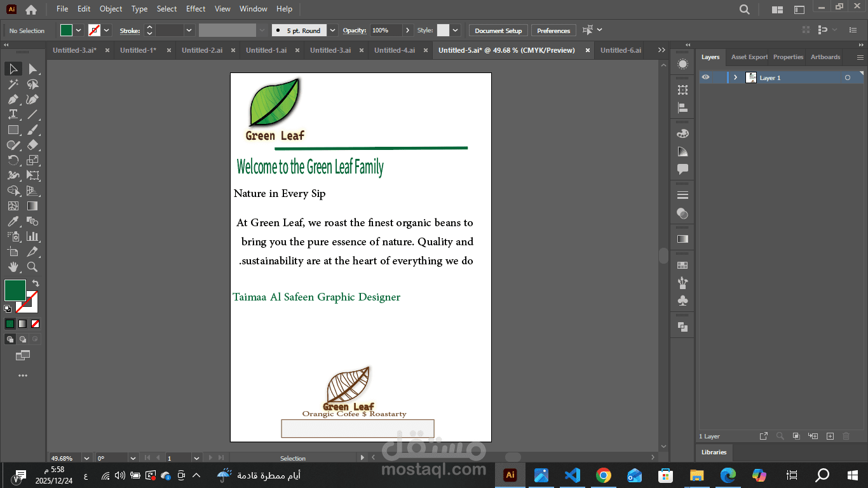Open the Libraries panel tab
This screenshot has height=488, width=868.
[x=714, y=452]
